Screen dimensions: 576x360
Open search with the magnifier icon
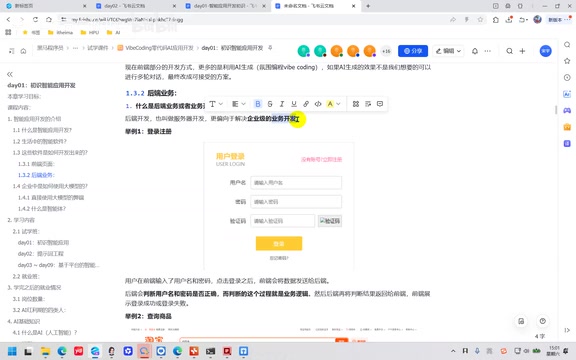(x=510, y=51)
